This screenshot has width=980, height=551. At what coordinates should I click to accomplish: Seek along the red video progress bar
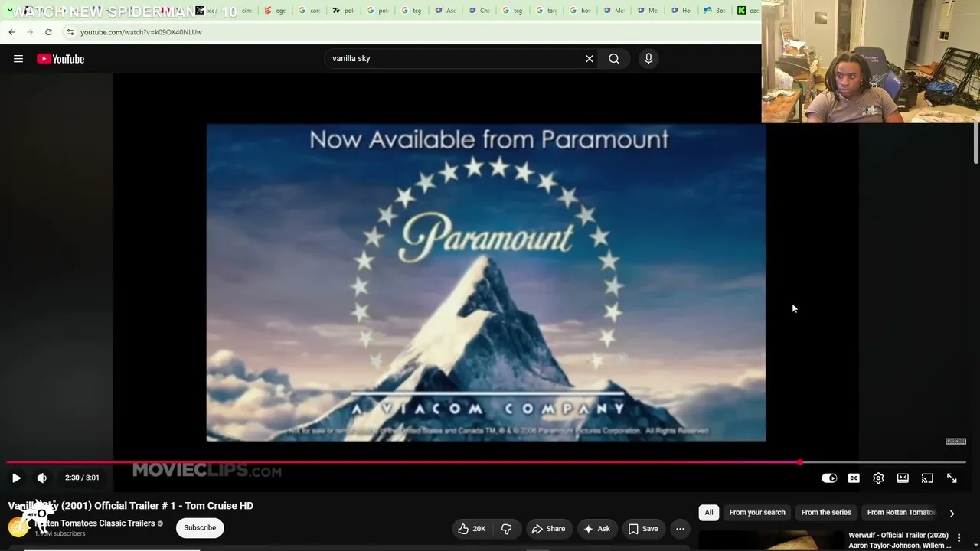point(486,462)
